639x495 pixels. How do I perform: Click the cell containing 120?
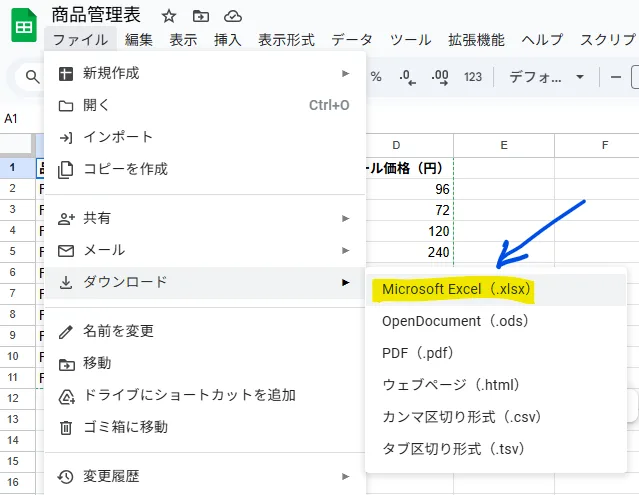(x=410, y=231)
